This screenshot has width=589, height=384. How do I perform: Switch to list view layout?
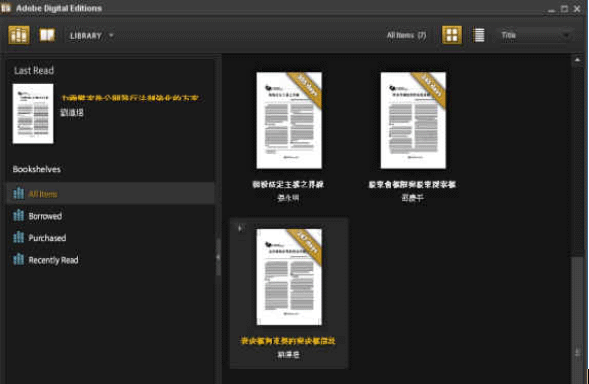coord(479,35)
